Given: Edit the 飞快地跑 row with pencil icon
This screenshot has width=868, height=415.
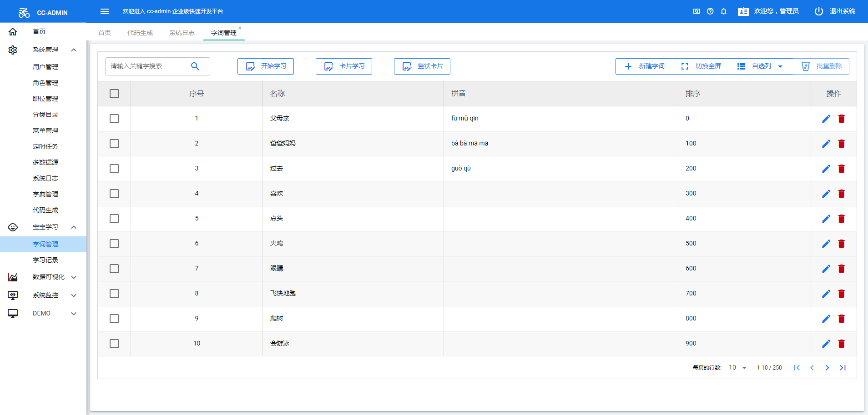Looking at the screenshot, I should (x=826, y=294).
